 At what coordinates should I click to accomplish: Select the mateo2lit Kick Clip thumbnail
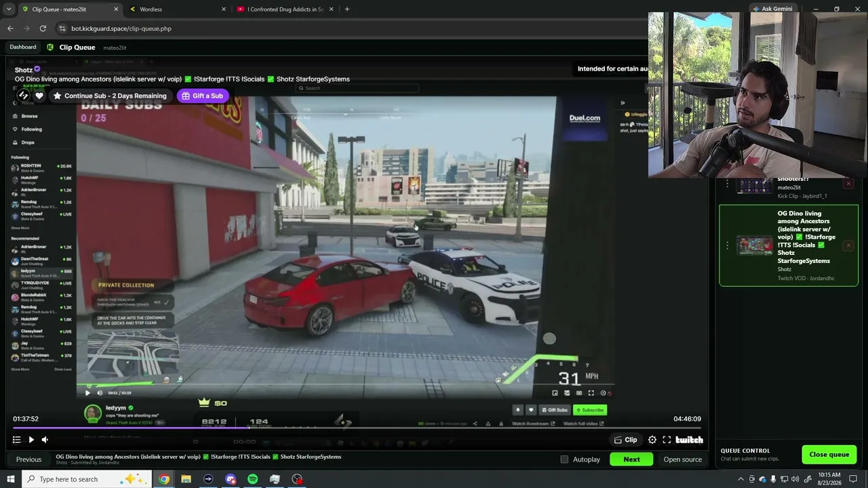click(x=755, y=185)
